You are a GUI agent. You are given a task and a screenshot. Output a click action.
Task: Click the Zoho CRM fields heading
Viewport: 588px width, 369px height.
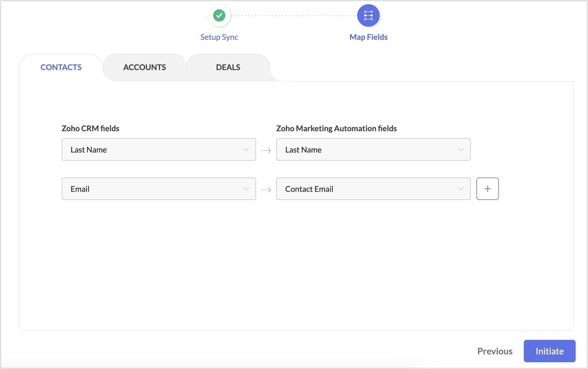[x=90, y=128]
